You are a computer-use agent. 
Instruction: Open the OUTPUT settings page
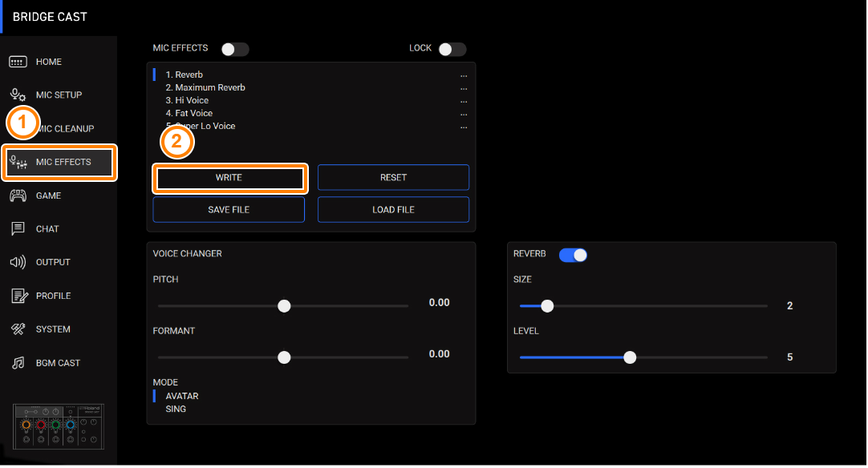[x=53, y=262]
